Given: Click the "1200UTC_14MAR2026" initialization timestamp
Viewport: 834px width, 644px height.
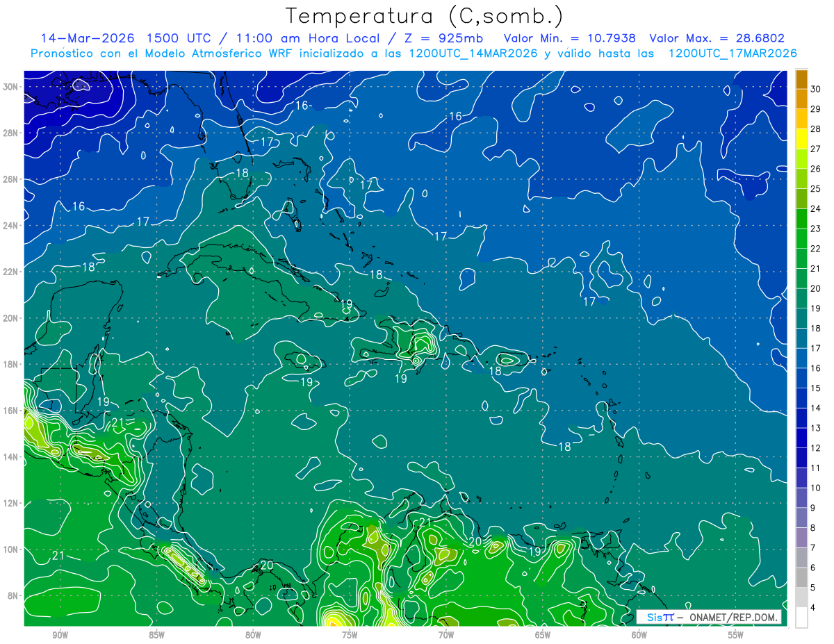Looking at the screenshot, I should [473, 53].
